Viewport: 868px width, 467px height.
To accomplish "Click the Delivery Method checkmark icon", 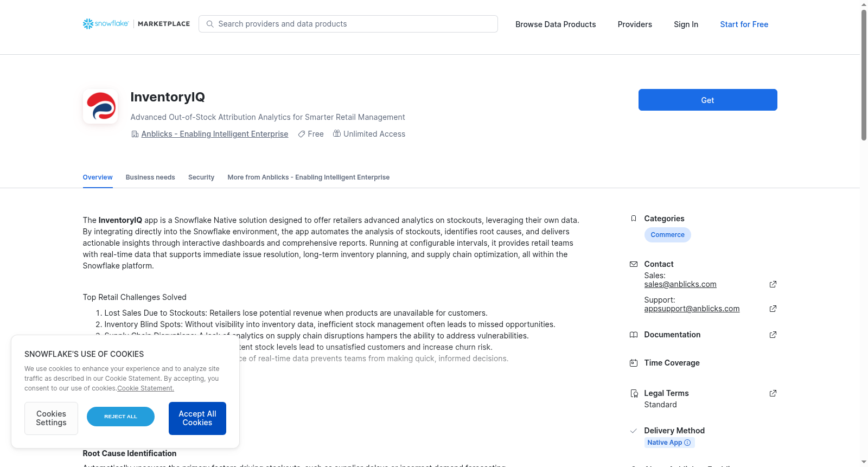I will tap(633, 431).
